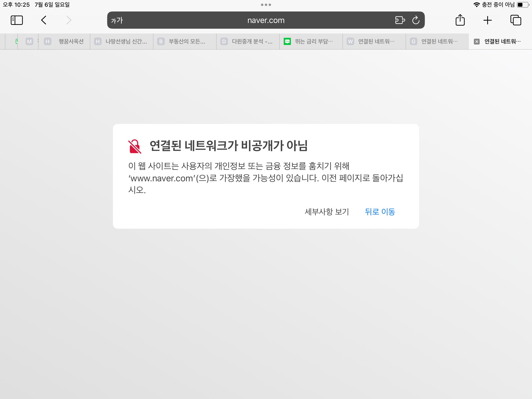
Task: Go back to the previous page
Action: [44, 20]
